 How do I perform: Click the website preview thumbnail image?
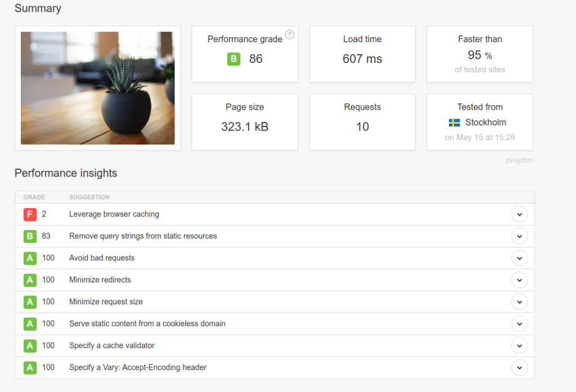[97, 88]
